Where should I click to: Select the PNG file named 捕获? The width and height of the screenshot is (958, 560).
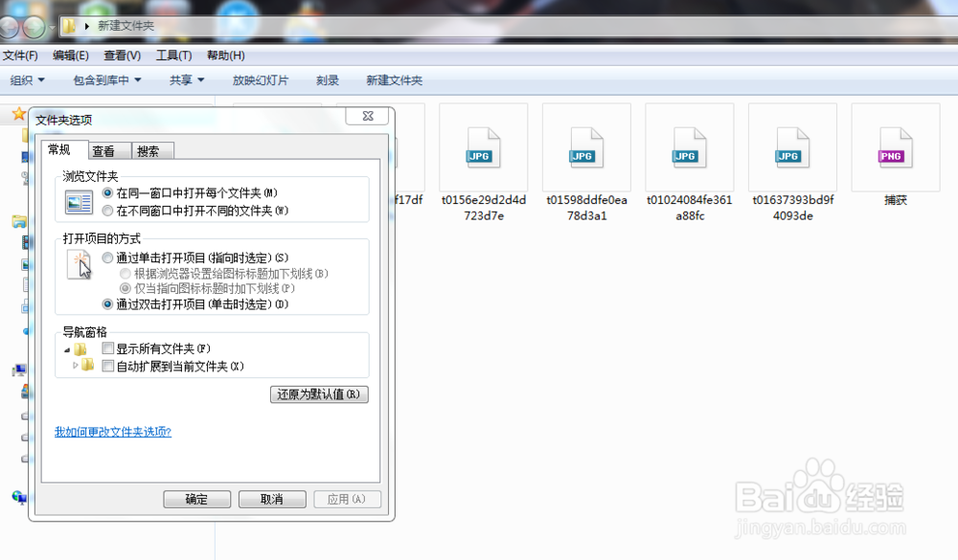pos(895,148)
